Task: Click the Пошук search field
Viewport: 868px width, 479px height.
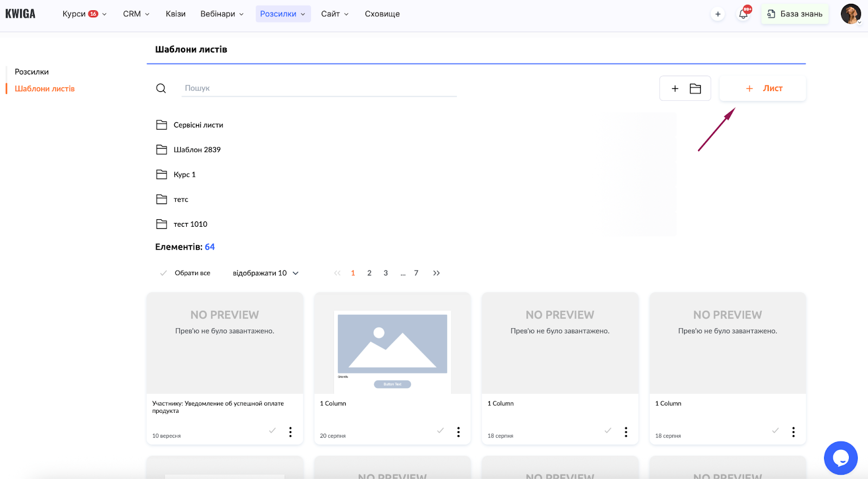Action: [x=319, y=88]
